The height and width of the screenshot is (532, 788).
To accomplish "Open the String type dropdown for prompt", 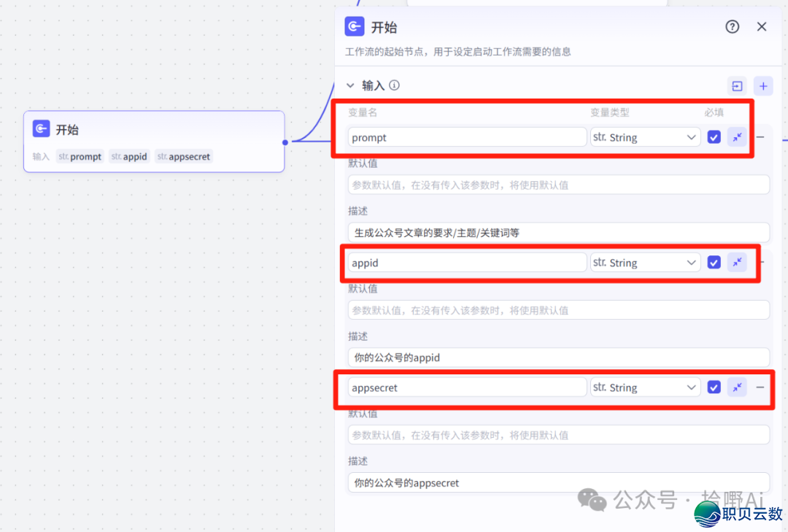I will [645, 136].
